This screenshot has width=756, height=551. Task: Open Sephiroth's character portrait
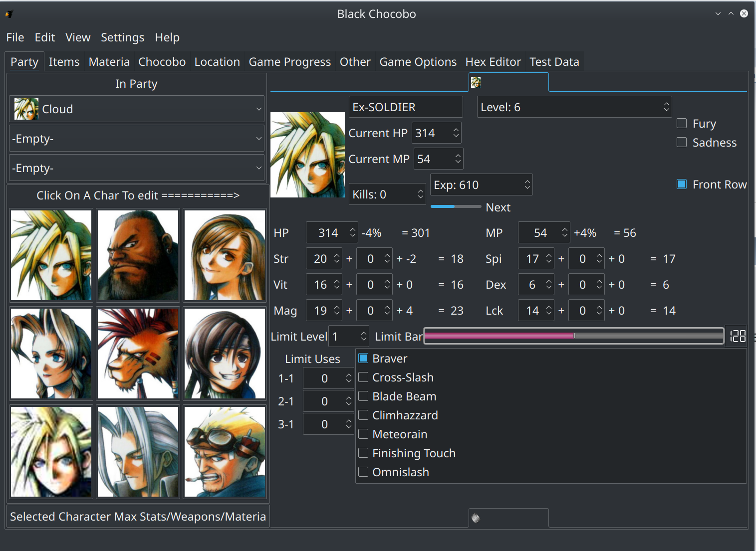[x=138, y=452]
